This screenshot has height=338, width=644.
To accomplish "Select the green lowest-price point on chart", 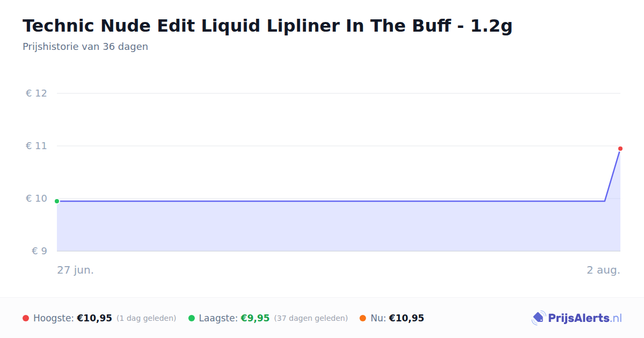I will coord(57,201).
